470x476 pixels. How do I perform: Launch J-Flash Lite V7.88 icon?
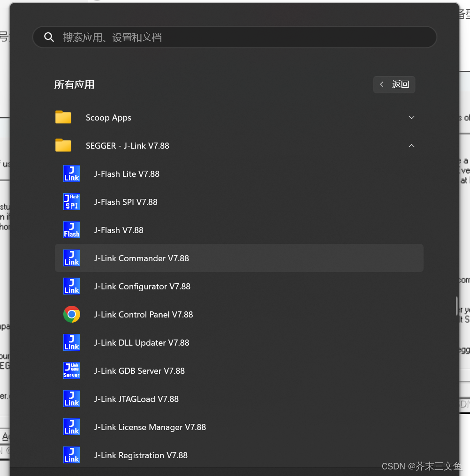72,174
